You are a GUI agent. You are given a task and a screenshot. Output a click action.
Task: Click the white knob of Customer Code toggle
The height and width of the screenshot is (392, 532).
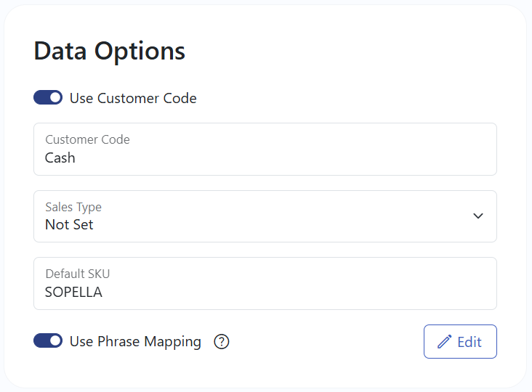55,97
